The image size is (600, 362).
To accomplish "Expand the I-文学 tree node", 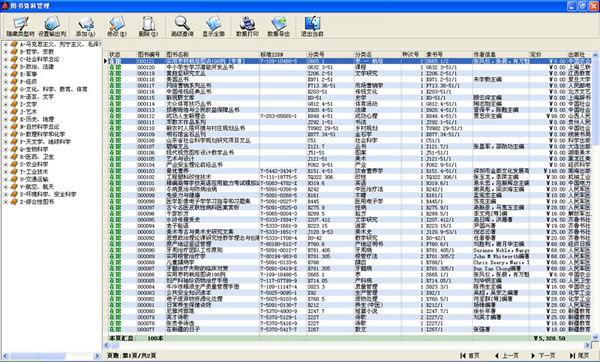I will [6, 104].
